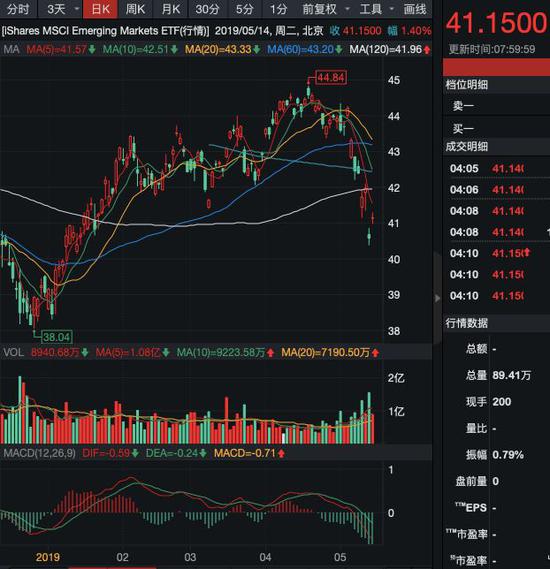
Task: Select the 卖一 ask row
Action: click(496, 106)
